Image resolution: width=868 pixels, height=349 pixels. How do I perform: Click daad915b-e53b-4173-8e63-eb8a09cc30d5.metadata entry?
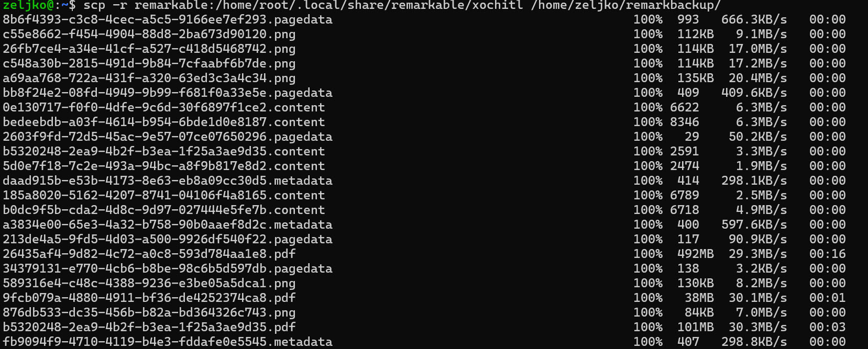click(168, 181)
